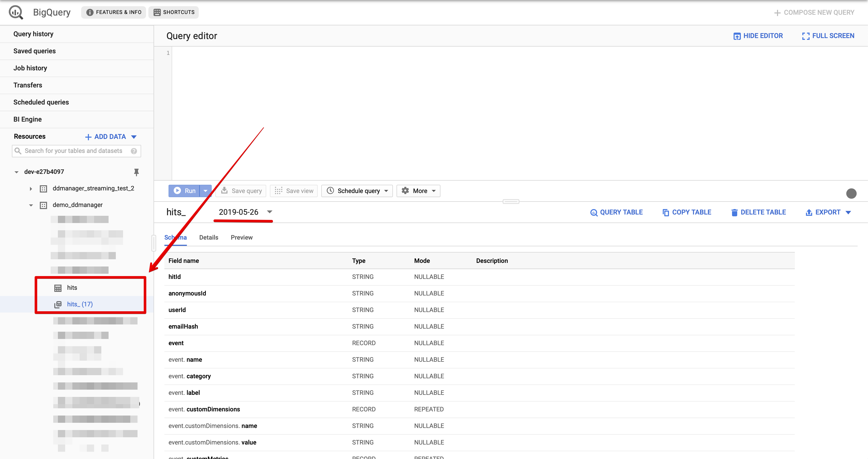This screenshot has height=459, width=868.
Task: Open the More settings dropdown
Action: (418, 191)
